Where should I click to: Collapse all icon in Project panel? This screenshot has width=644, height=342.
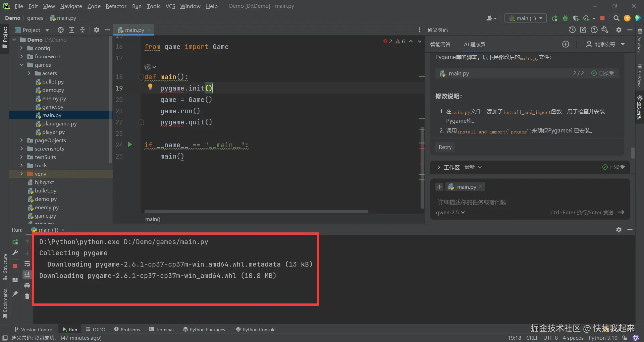pos(83,30)
